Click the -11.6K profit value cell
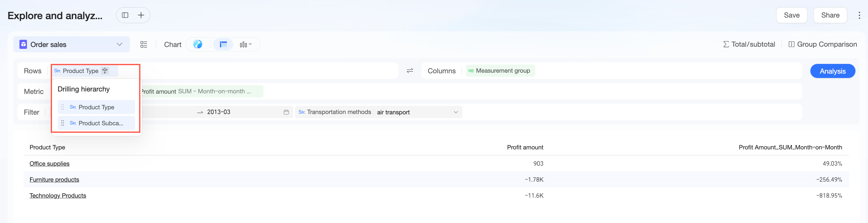This screenshot has width=868, height=223. click(534, 196)
